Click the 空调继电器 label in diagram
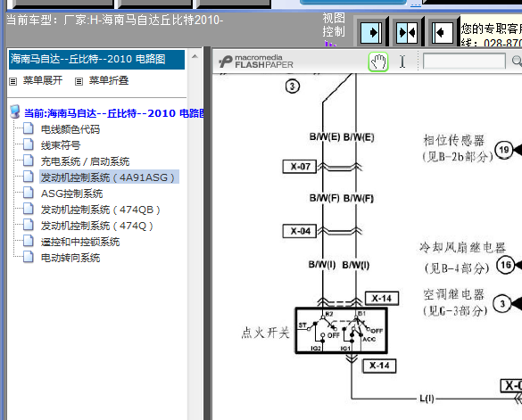 pyautogui.click(x=454, y=295)
